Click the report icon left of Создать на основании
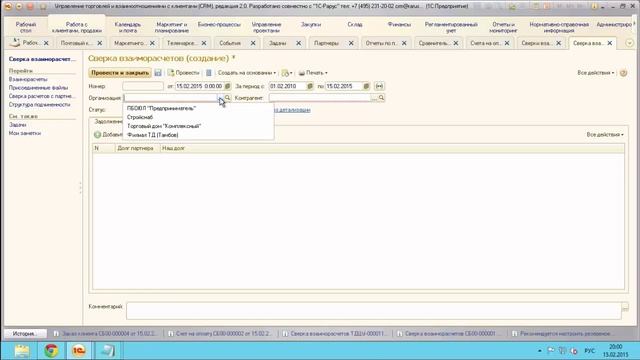Screen dimensions: 640x360 [209, 73]
